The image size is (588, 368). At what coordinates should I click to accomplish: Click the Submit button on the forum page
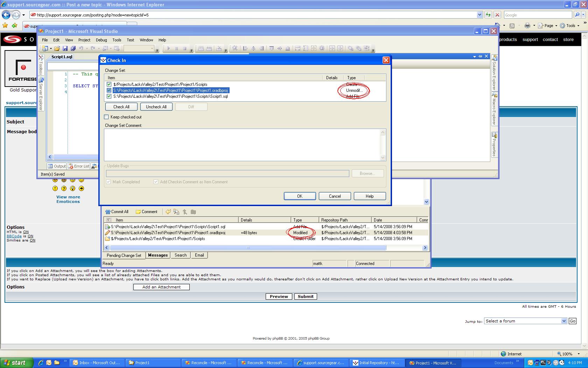[x=306, y=297]
